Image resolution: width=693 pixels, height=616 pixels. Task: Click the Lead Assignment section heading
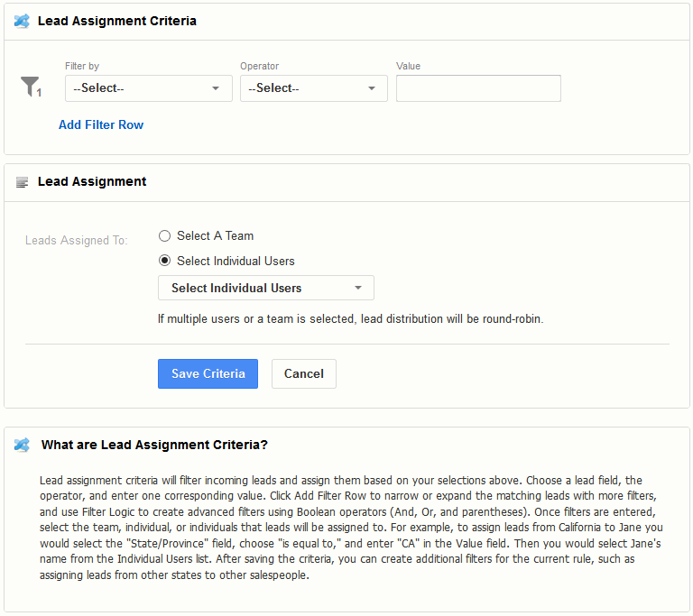92,181
